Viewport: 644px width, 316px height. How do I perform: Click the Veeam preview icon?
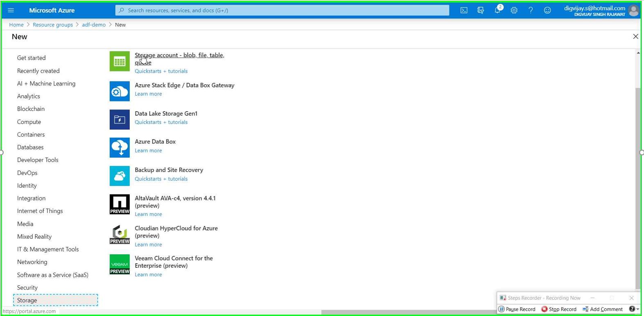click(x=119, y=264)
